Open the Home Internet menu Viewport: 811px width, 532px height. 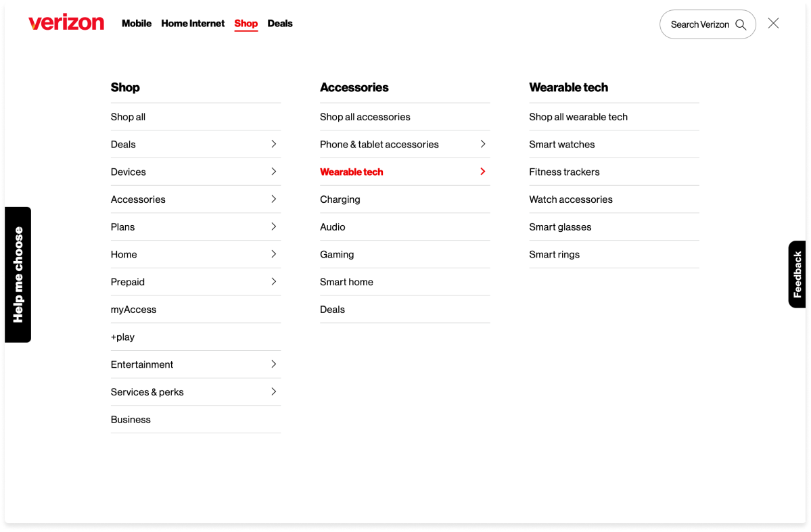coord(193,23)
